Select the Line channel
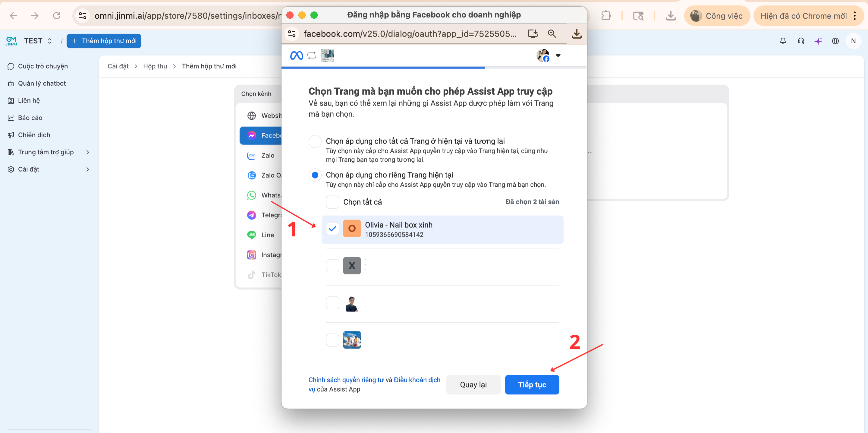This screenshot has height=433, width=868. 260,235
